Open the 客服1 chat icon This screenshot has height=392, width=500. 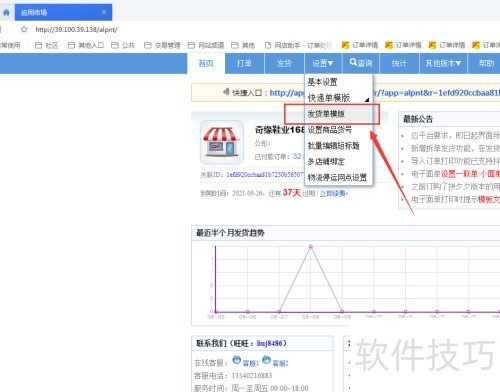coord(237,360)
